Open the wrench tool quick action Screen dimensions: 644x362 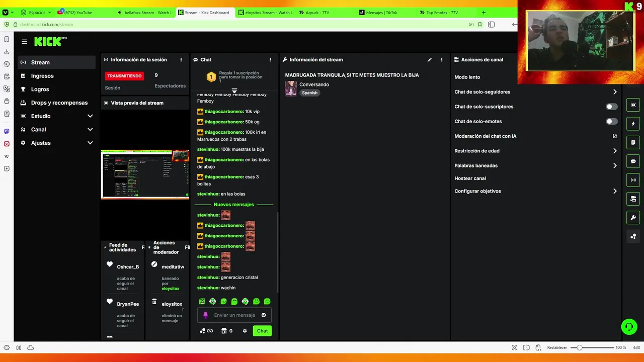(x=633, y=218)
